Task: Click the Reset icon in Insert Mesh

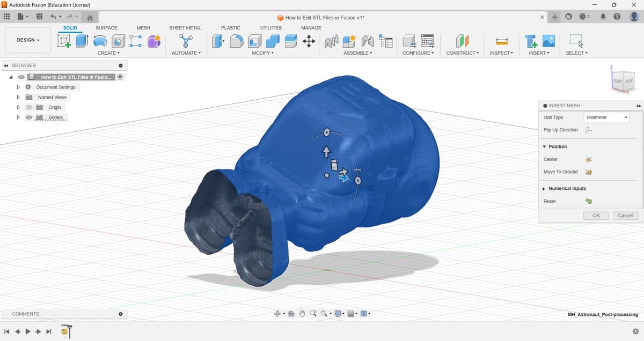Action: pyautogui.click(x=589, y=201)
